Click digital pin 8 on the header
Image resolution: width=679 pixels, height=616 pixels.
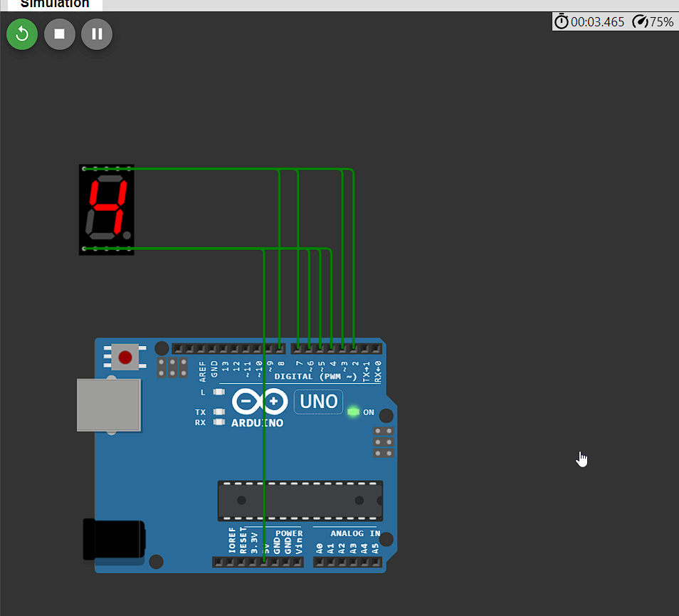[x=280, y=348]
